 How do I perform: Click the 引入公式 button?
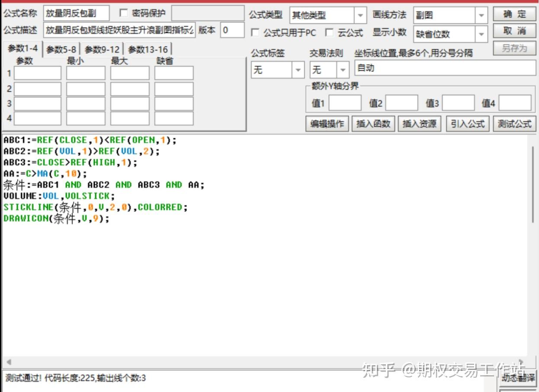click(467, 124)
